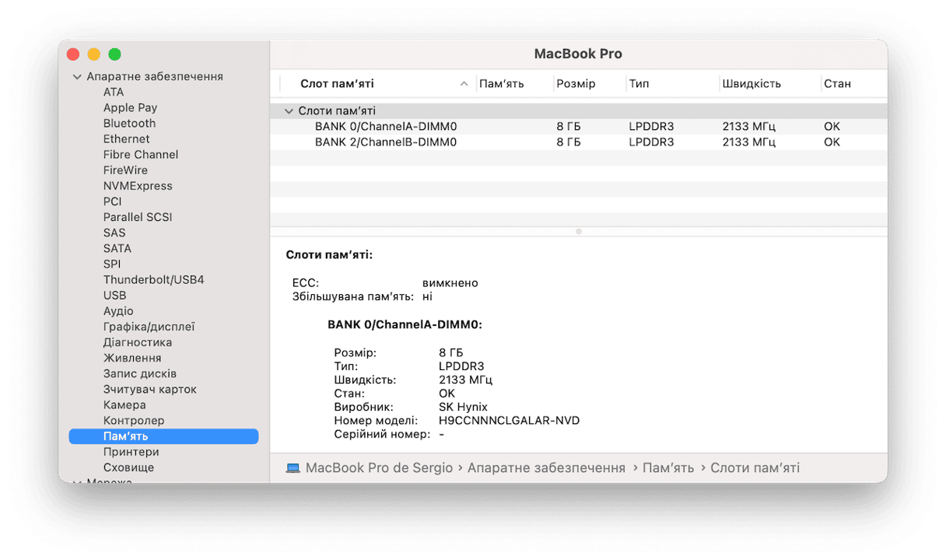Image resolution: width=946 pixels, height=560 pixels.
Task: Select SAS in the sidebar
Action: coord(114,233)
